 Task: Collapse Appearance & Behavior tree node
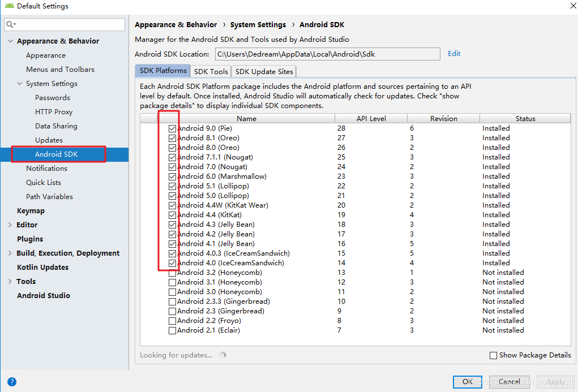(x=10, y=41)
